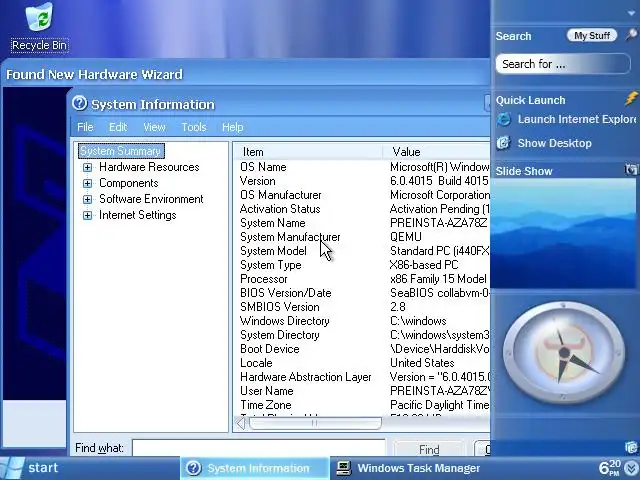Image resolution: width=640 pixels, height=480 pixels.
Task: Click the Quick Launch lightning bolt icon
Action: pyautogui.click(x=631, y=99)
